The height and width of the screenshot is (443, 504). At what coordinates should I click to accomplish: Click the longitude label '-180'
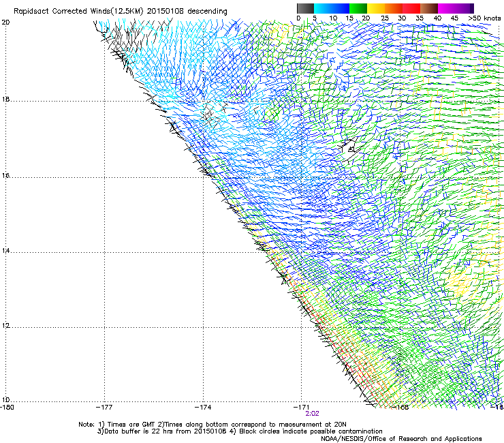pos(7,408)
